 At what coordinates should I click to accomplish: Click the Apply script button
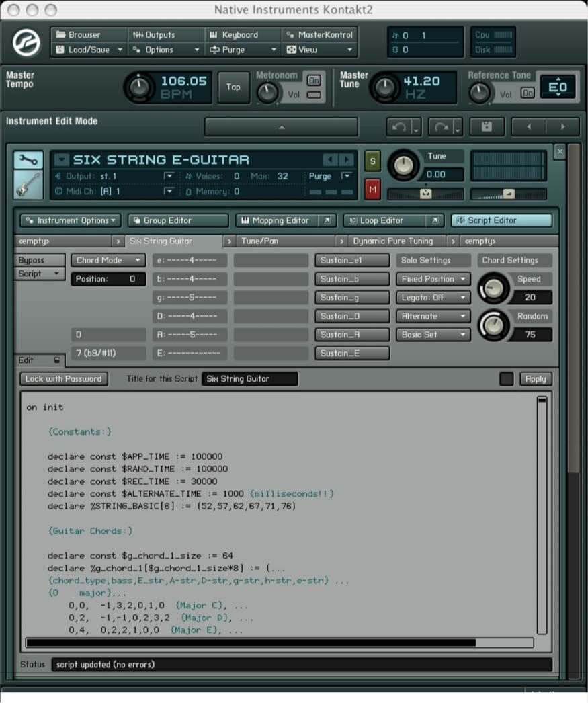[x=536, y=379]
